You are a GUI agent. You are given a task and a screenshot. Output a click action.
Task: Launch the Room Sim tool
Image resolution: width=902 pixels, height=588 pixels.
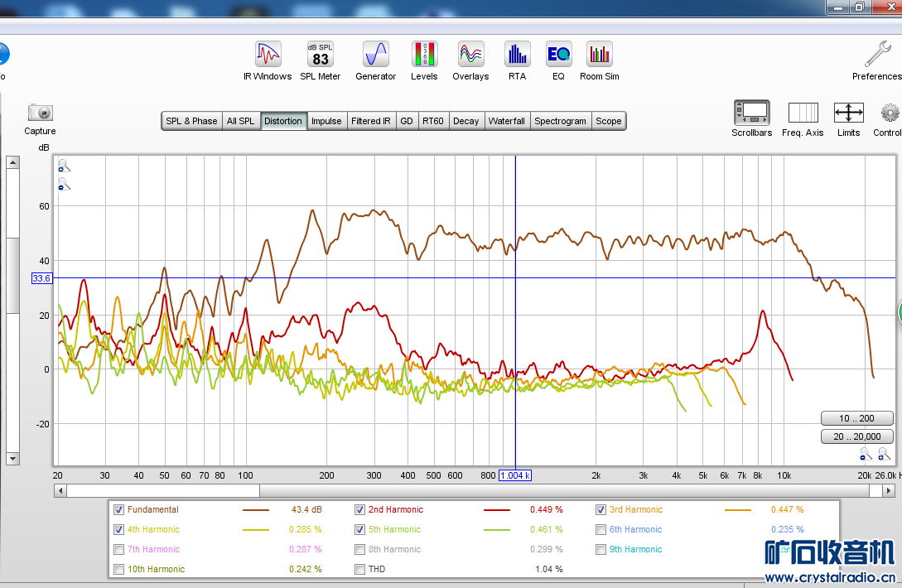tap(599, 55)
